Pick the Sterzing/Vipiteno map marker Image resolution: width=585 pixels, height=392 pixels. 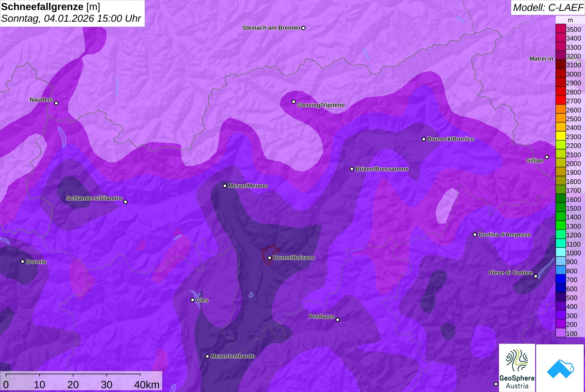tap(294, 102)
